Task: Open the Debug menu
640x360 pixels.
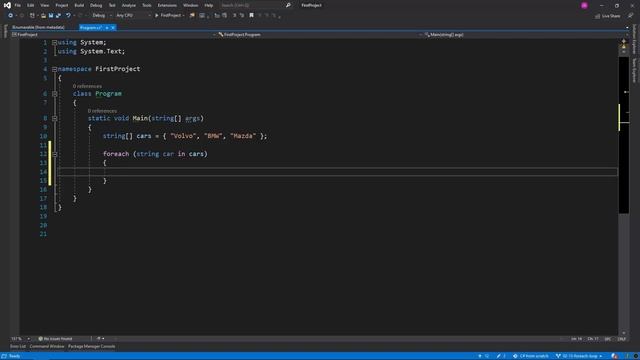Action: pyautogui.click(x=96, y=5)
